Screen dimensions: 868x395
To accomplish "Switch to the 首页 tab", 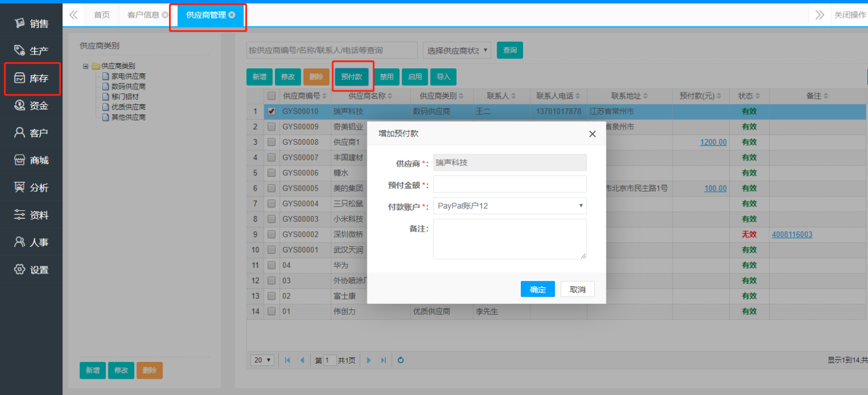I will coord(102,15).
